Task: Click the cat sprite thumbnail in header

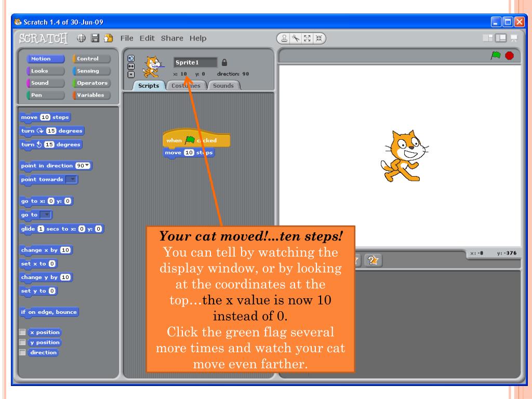Action: point(152,67)
